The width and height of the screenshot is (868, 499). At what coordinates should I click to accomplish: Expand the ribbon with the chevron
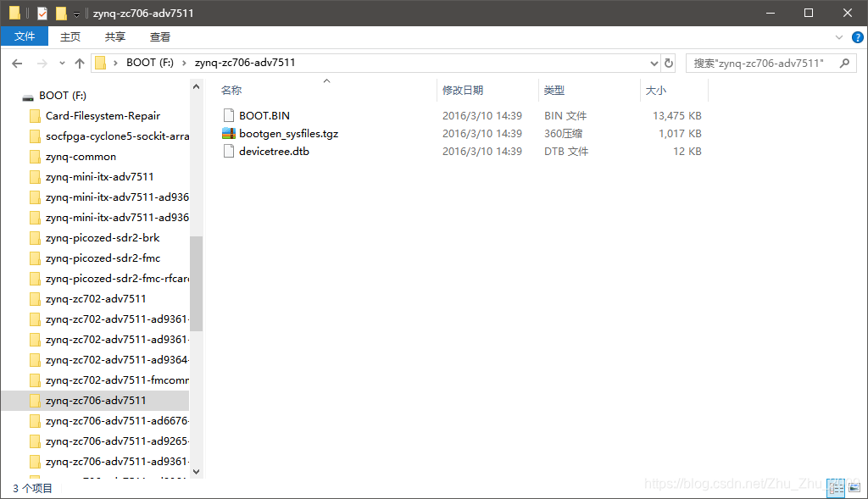tap(838, 37)
